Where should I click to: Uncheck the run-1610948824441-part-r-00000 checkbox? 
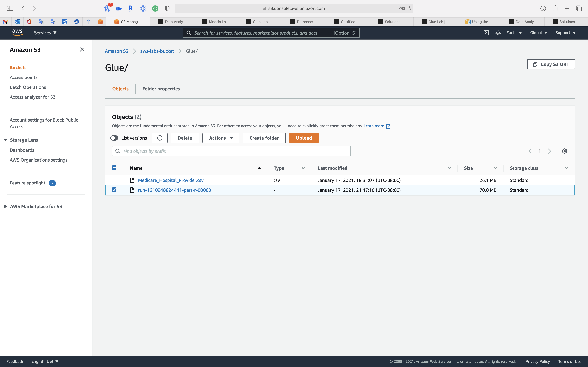tap(114, 190)
